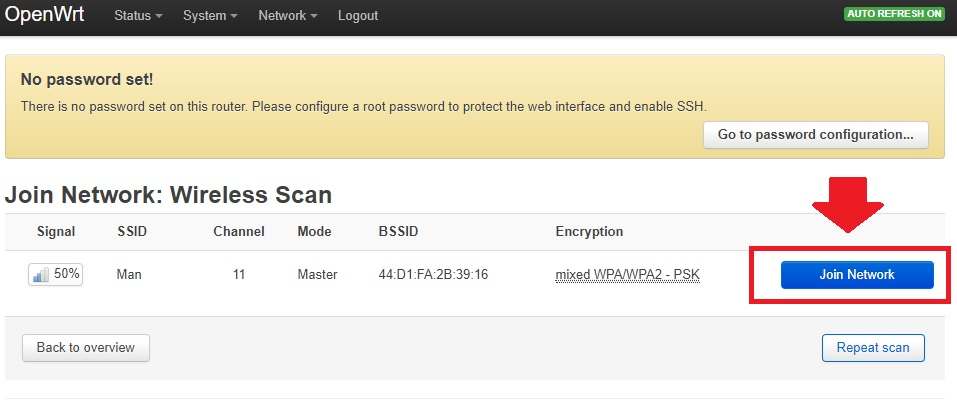Select Logout in the top navigation
Screen dimensions: 957x413
tap(358, 16)
